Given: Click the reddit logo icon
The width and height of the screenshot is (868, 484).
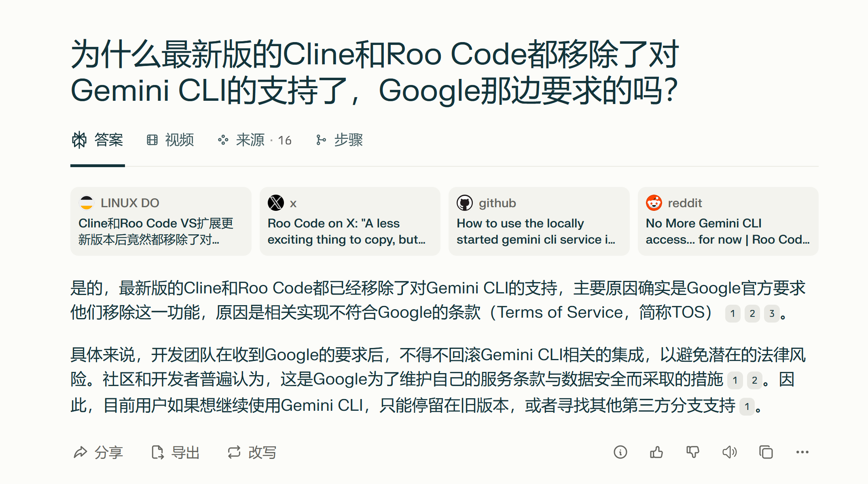Looking at the screenshot, I should [x=654, y=203].
